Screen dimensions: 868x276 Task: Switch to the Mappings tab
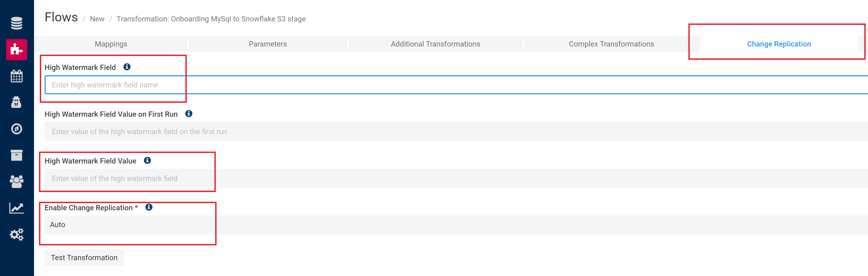click(111, 44)
